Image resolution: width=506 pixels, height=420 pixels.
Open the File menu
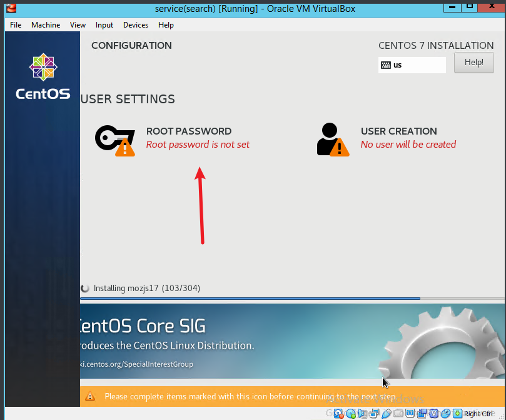point(16,25)
